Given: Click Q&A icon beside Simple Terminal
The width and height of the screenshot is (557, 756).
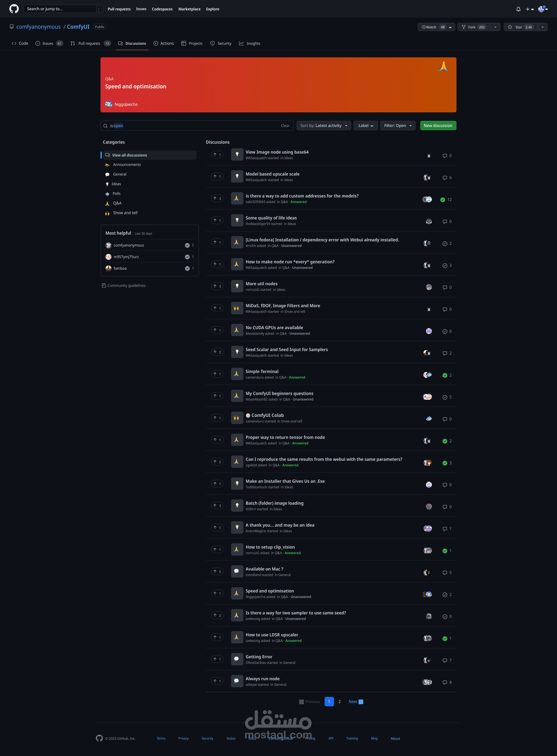Looking at the screenshot, I should point(237,374).
